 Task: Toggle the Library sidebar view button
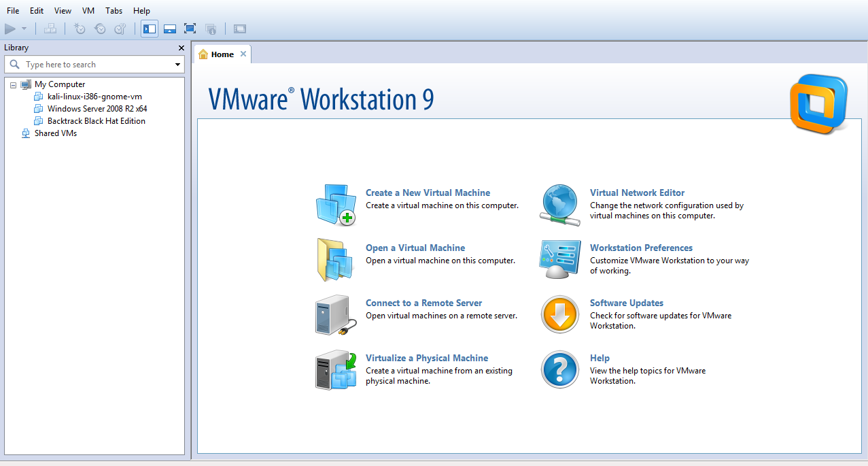[150, 29]
